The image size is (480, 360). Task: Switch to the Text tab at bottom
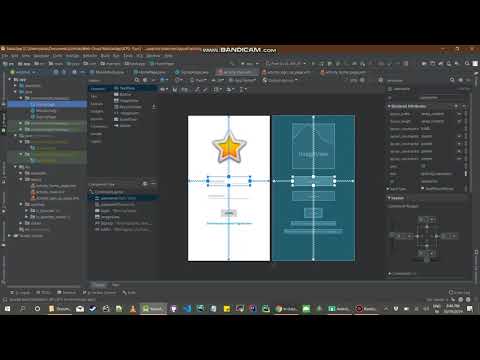(115, 285)
